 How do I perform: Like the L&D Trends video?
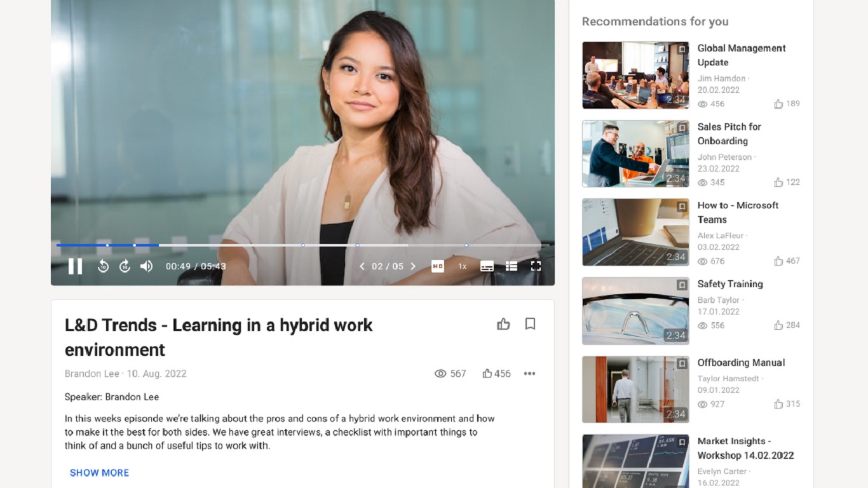click(x=503, y=324)
